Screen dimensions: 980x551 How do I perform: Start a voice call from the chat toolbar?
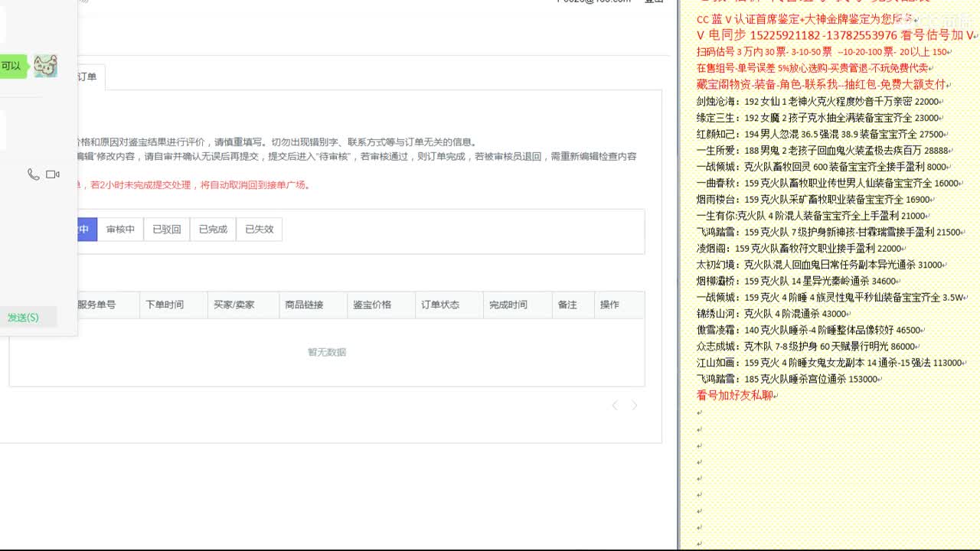(34, 174)
